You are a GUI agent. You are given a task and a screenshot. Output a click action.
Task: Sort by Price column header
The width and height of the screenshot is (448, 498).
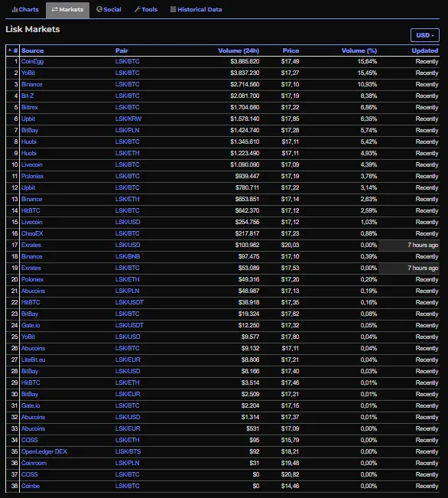291,50
